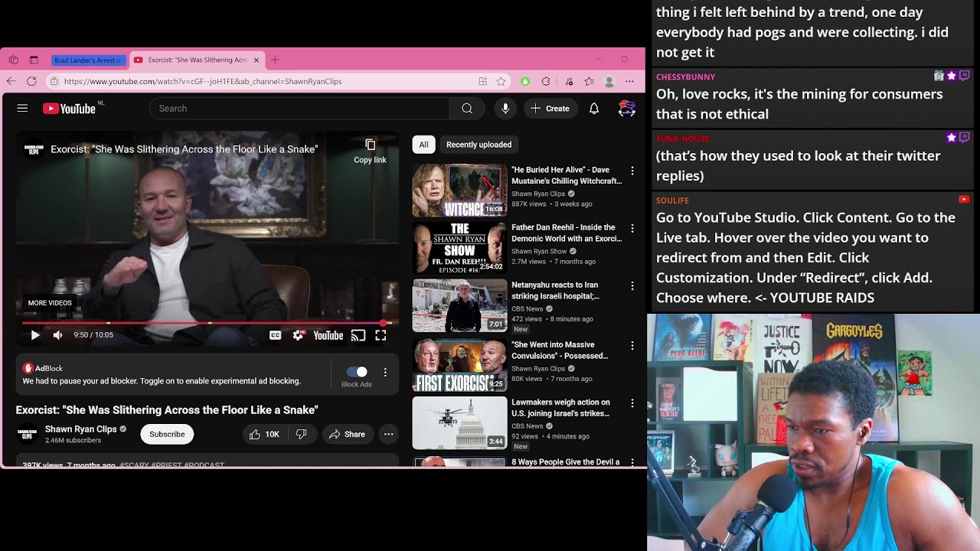The image size is (980, 551).
Task: Open the workspaces icon in browser title bar
Action: [14, 60]
